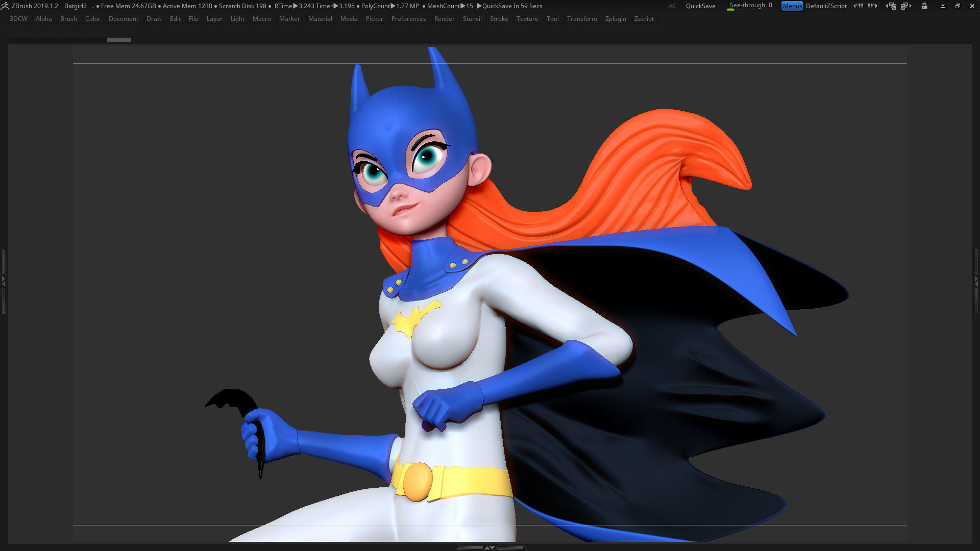The image size is (980, 551).
Task: Click the previous menu visibility arrows icon
Action: pyautogui.click(x=859, y=6)
